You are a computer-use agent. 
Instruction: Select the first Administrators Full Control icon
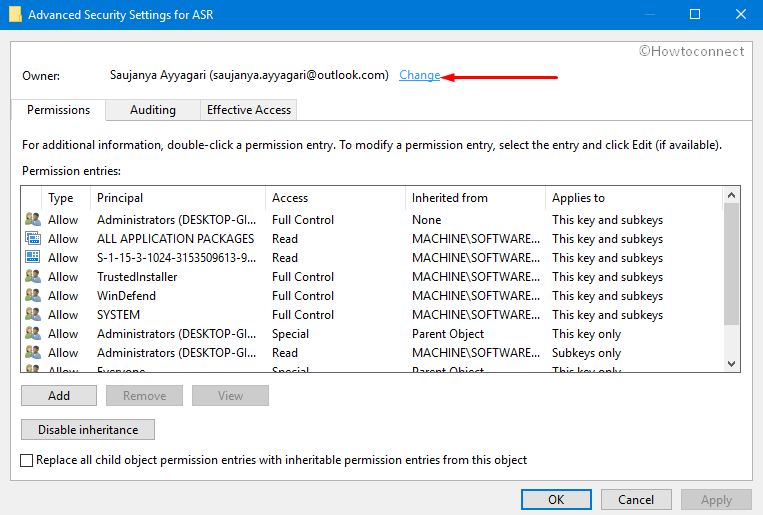[32, 220]
